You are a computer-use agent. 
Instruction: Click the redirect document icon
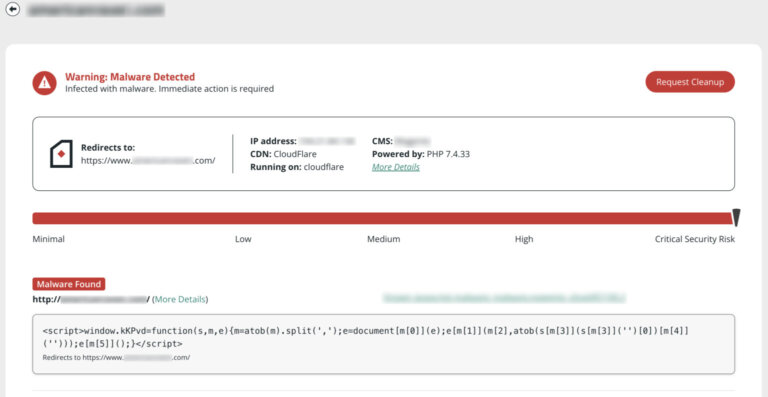point(61,154)
